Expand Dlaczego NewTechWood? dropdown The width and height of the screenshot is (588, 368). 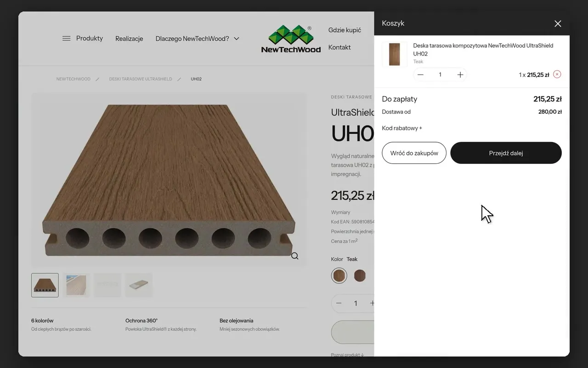coord(198,39)
